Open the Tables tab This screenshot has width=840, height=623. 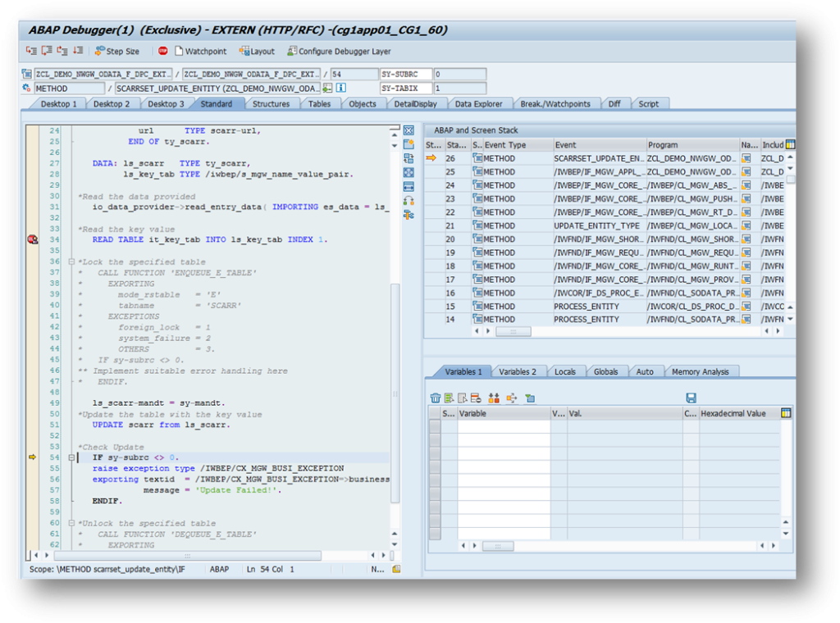click(319, 104)
